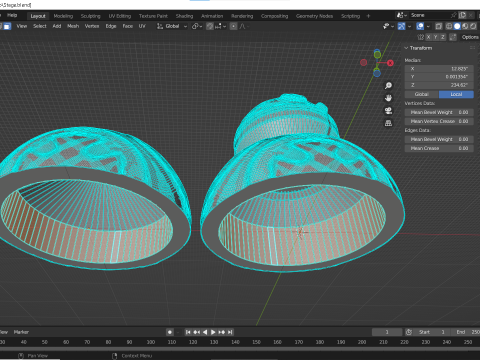The width and height of the screenshot is (480, 360).
Task: Click the green Y axis gizmo
Action: [x=377, y=54]
